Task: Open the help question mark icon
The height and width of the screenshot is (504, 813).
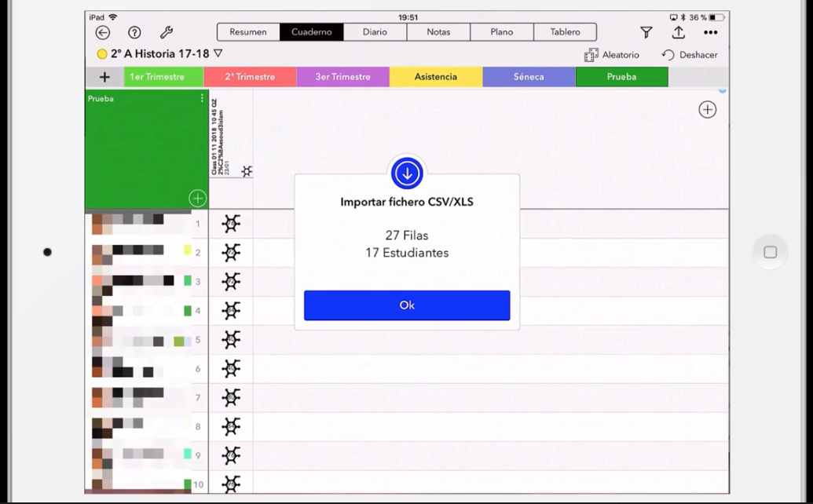Action: pyautogui.click(x=134, y=32)
